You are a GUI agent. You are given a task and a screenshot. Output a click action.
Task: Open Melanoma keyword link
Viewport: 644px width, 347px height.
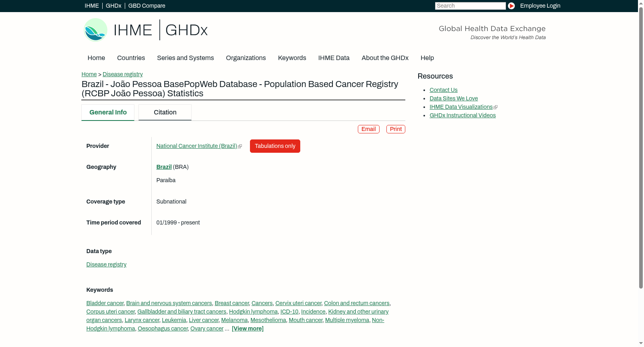pos(234,320)
